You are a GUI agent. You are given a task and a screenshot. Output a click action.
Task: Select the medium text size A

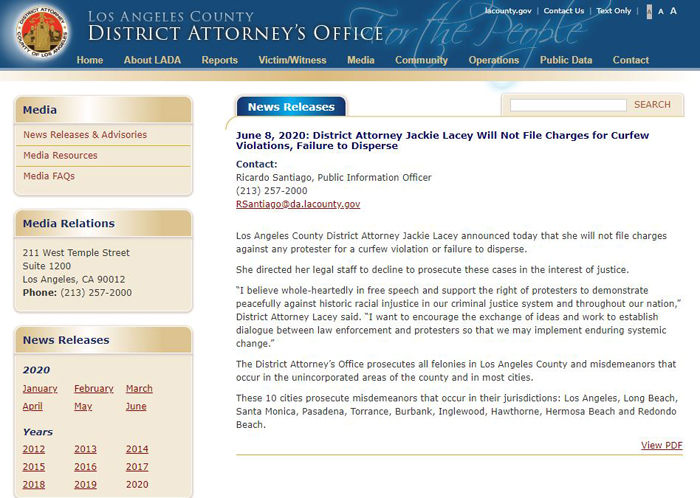click(x=661, y=12)
